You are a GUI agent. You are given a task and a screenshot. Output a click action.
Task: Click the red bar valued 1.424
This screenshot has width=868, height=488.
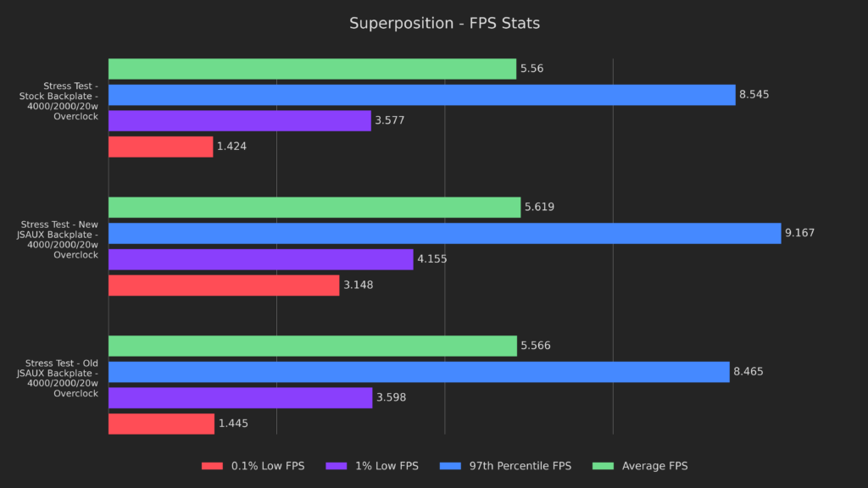click(160, 147)
